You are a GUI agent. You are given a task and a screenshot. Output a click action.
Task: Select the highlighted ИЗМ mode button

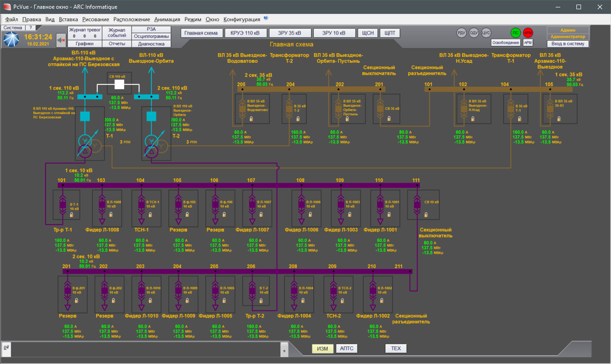click(x=323, y=348)
